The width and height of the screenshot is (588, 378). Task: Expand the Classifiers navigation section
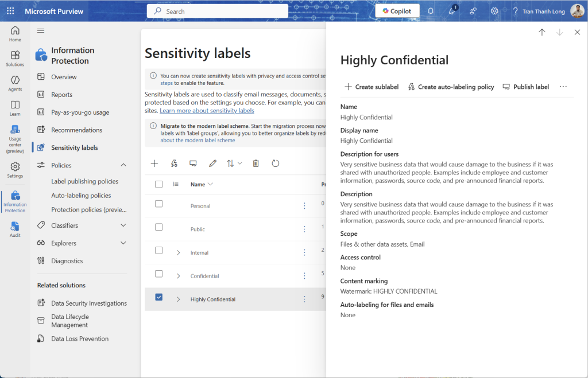point(123,225)
